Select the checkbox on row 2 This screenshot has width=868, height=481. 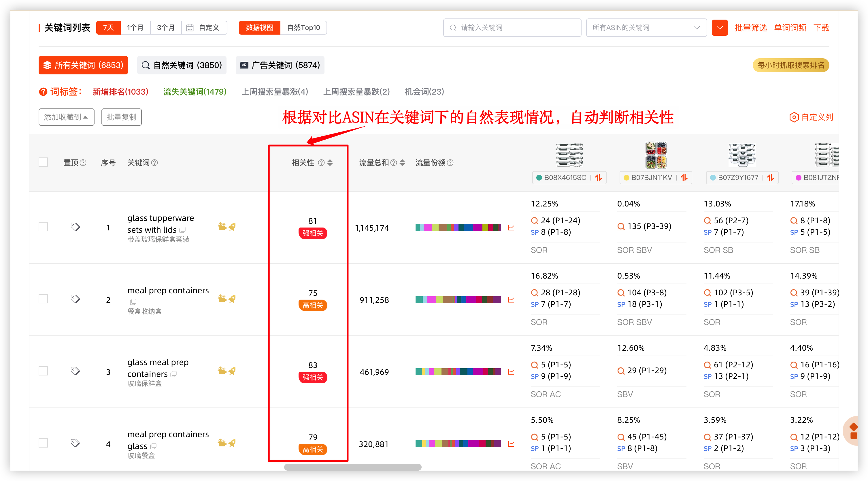click(43, 299)
